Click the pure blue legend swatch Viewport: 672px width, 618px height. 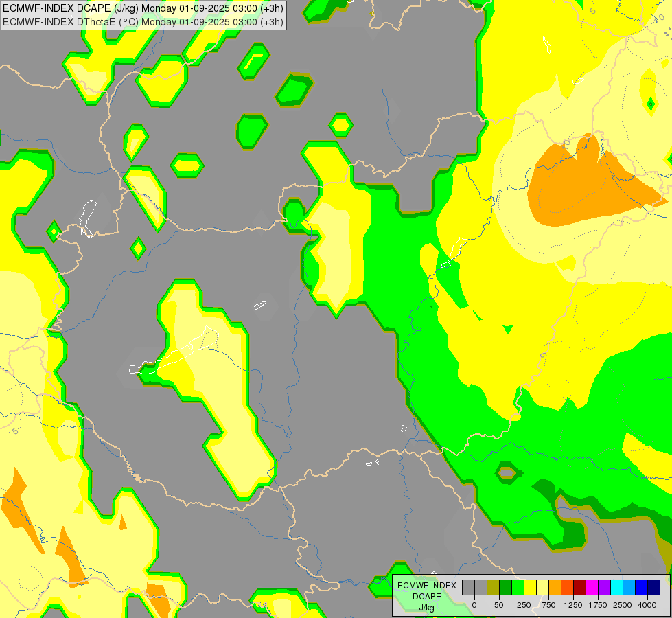pos(642,587)
